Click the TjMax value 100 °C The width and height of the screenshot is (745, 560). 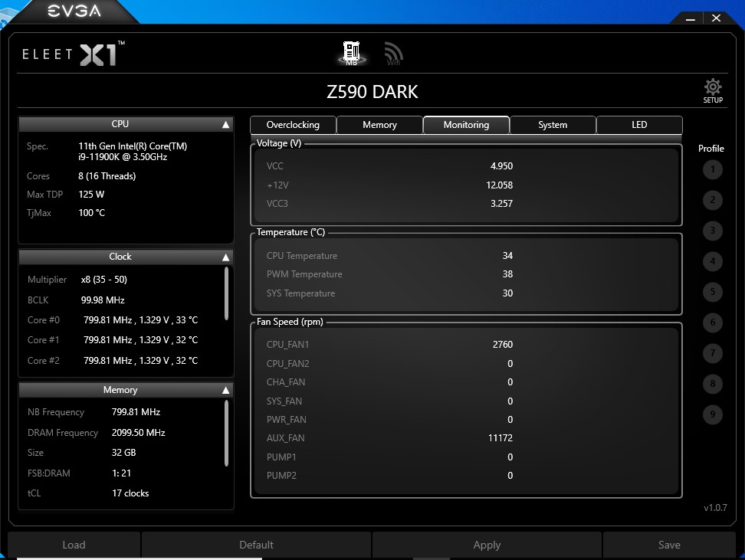pos(92,213)
